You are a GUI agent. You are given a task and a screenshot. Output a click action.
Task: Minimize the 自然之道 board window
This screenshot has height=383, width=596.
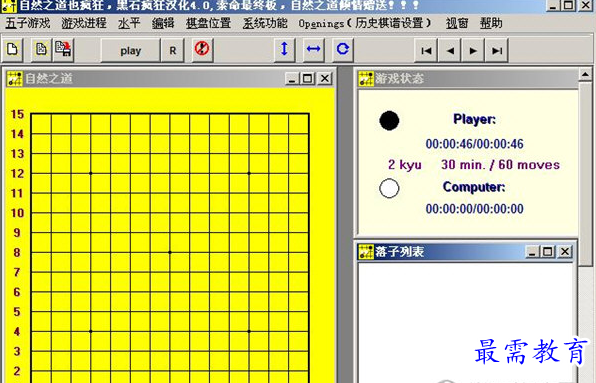(292, 79)
